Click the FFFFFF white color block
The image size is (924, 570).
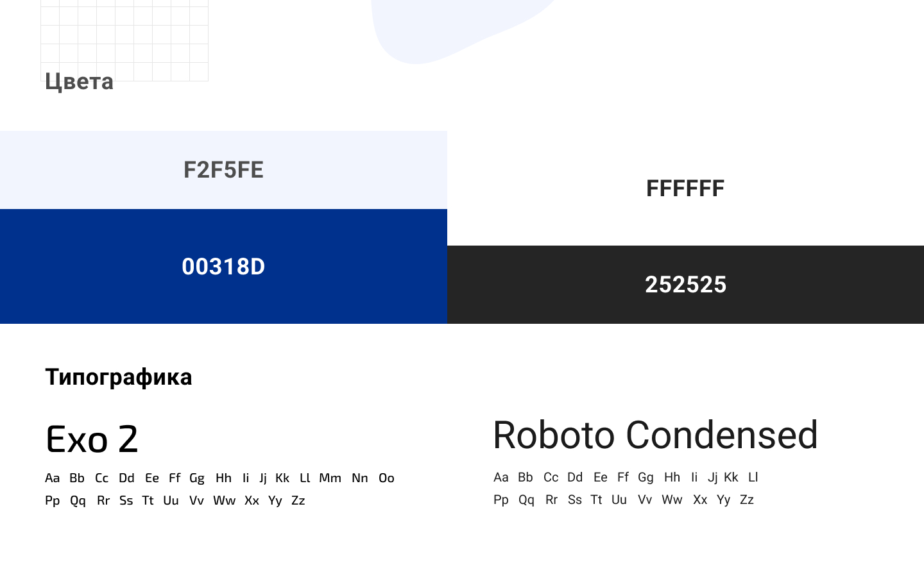tap(685, 189)
